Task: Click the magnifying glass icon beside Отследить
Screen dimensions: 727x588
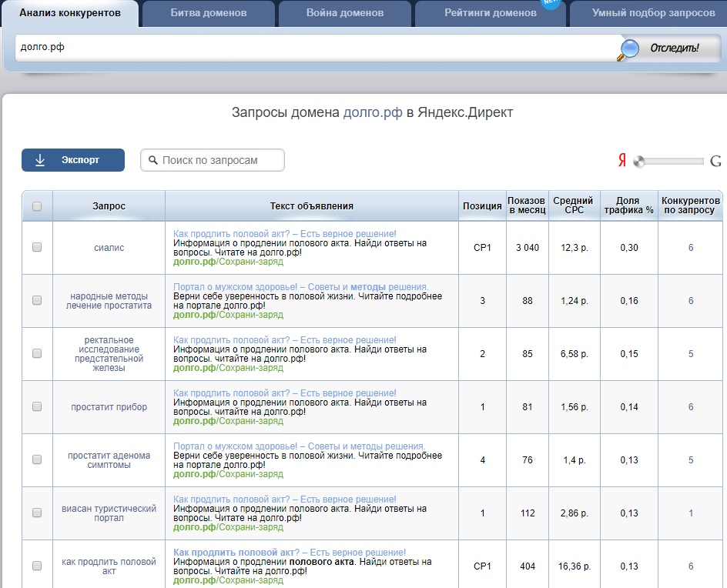Action: click(x=630, y=48)
